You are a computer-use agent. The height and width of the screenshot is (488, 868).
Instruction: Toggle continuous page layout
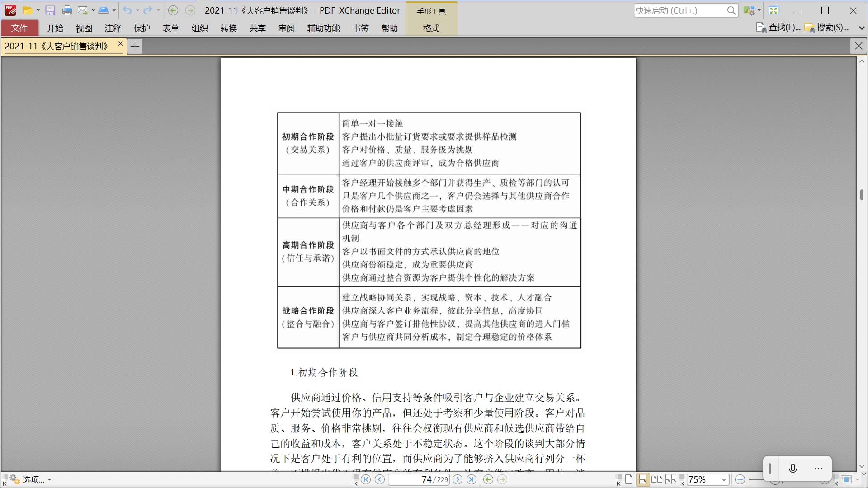pos(642,479)
